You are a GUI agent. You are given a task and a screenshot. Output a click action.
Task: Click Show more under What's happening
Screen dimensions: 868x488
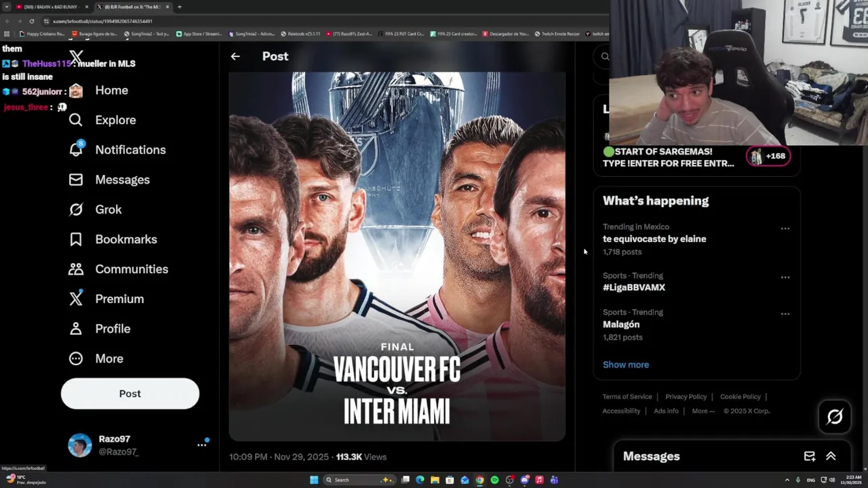point(626,365)
